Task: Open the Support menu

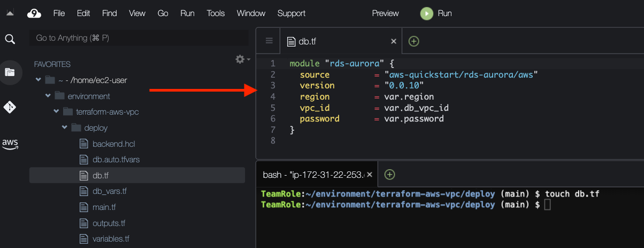Action: (292, 13)
